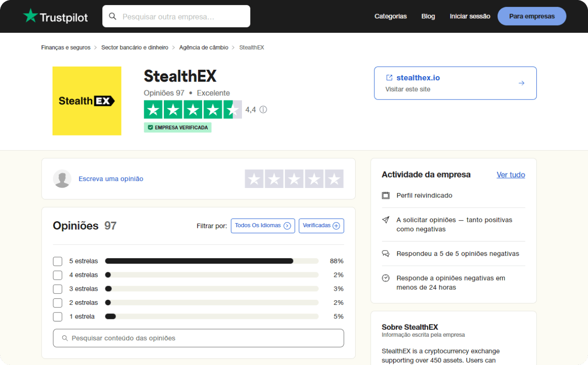
Task: Check the 3 estrelas filter checkbox
Action: pyautogui.click(x=58, y=289)
